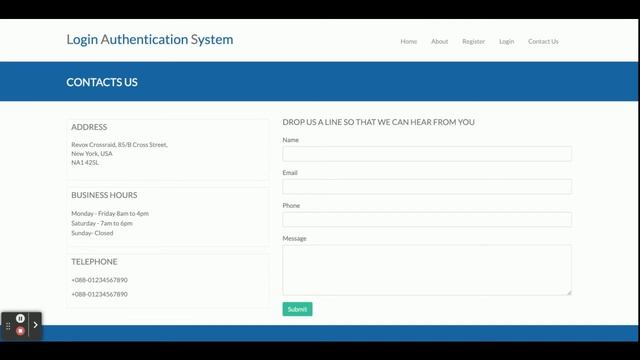Select Contact Us in navigation
Screen dimensions: 640x360
[543, 41]
